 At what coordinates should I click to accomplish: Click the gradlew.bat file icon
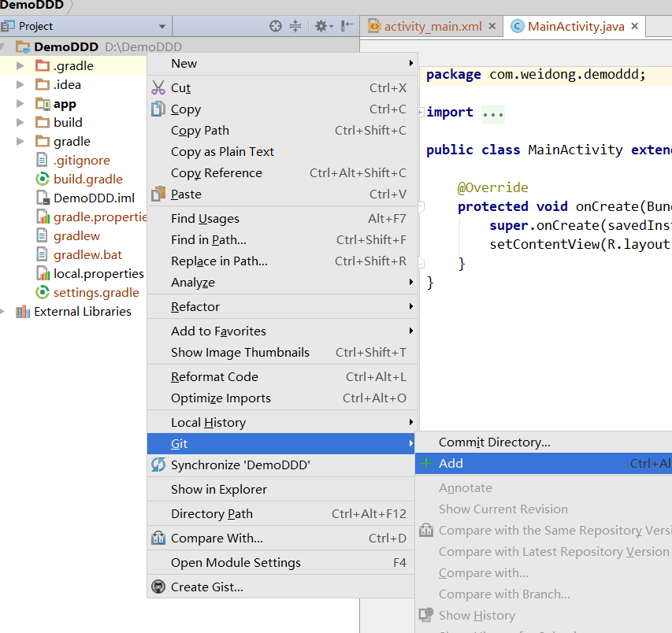[42, 254]
